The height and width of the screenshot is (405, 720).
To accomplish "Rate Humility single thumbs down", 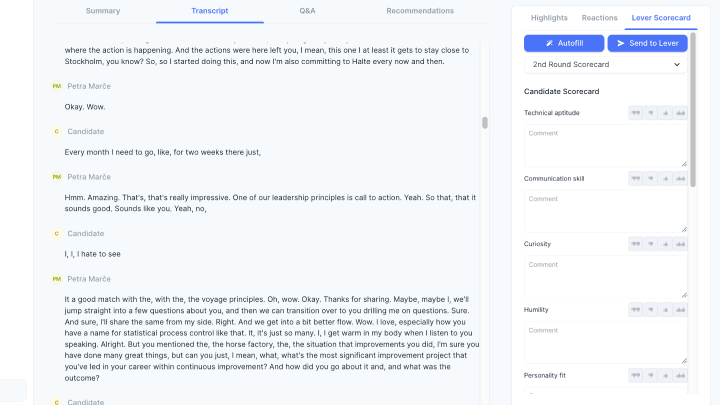I will pyautogui.click(x=651, y=310).
